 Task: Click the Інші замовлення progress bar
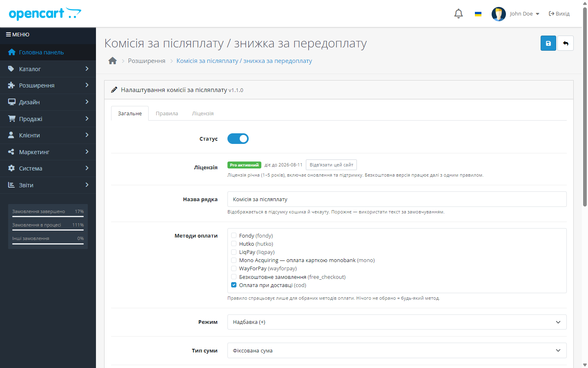[48, 243]
